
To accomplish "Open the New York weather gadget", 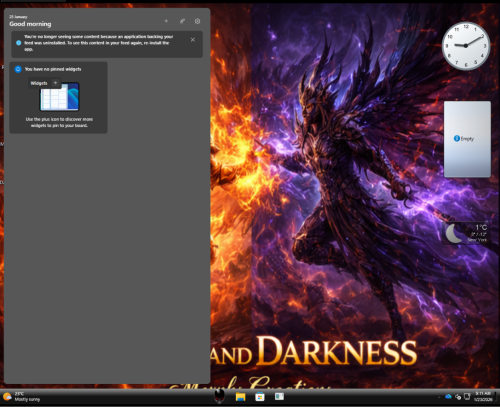I will 467,233.
